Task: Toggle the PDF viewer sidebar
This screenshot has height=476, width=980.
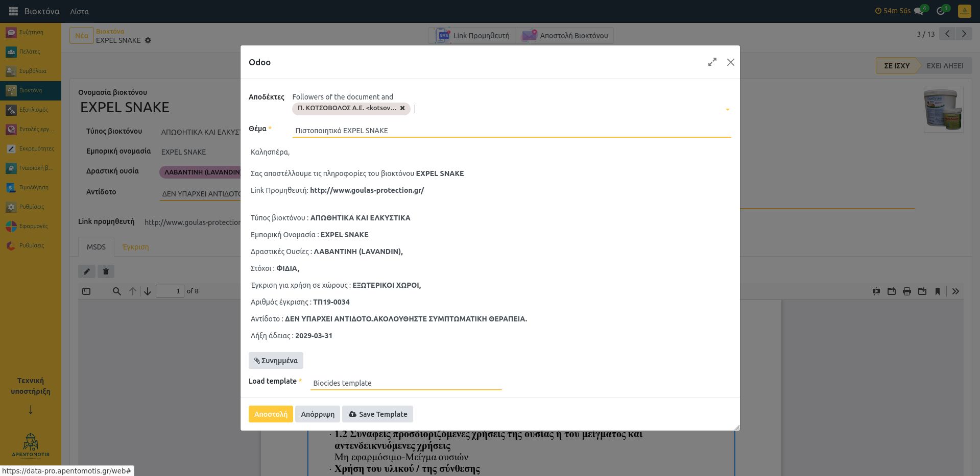Action: click(86, 291)
